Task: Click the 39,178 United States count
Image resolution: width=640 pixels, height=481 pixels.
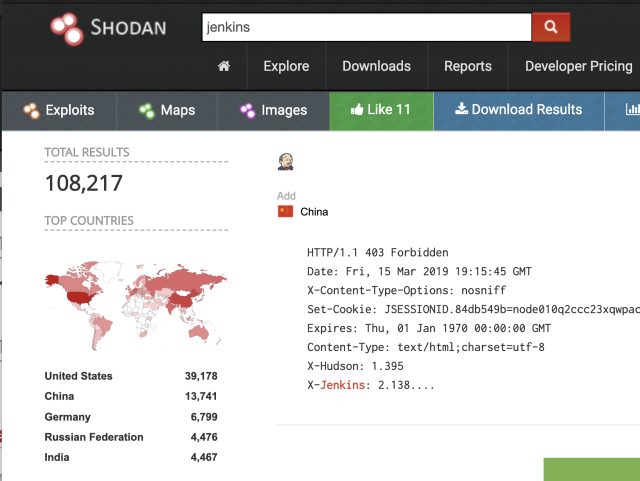Action: pyautogui.click(x=201, y=376)
